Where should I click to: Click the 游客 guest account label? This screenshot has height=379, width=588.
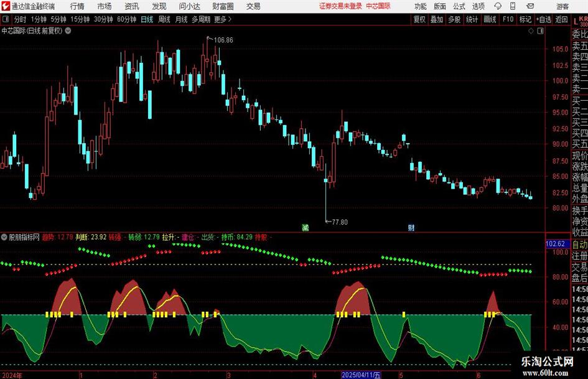click(x=562, y=6)
